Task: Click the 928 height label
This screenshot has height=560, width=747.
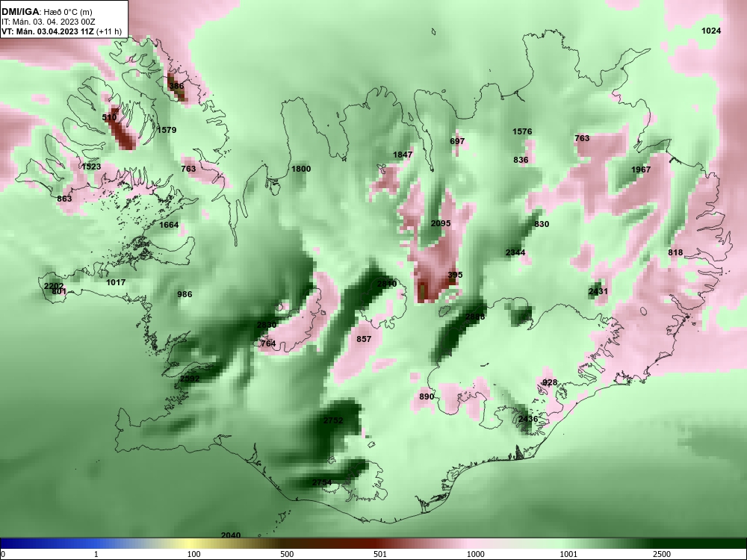Action: [550, 382]
